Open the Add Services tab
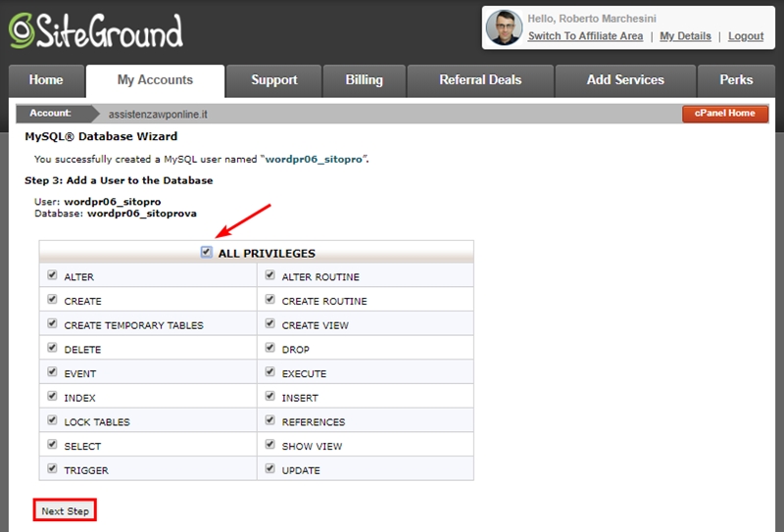This screenshot has width=784, height=532. pyautogui.click(x=625, y=80)
